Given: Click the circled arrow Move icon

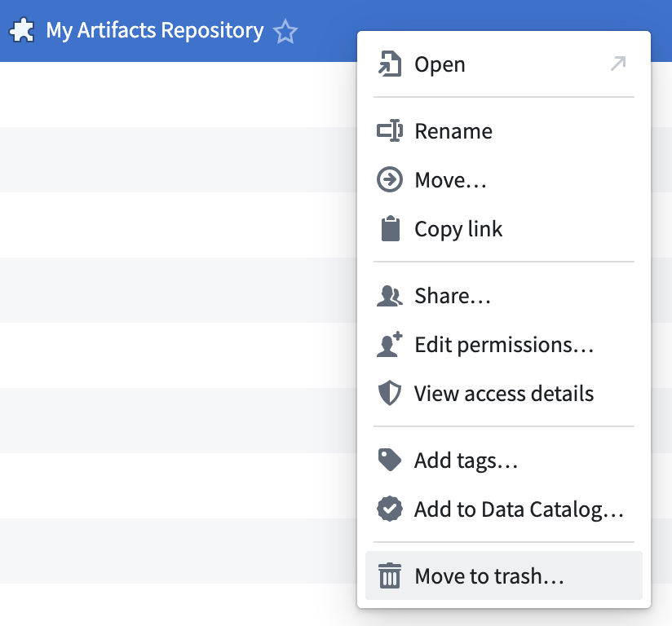Looking at the screenshot, I should coord(390,179).
